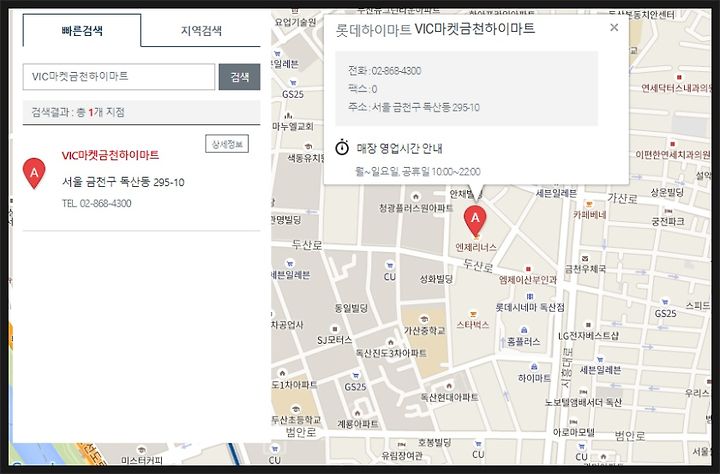Close the store info popup

tap(614, 28)
